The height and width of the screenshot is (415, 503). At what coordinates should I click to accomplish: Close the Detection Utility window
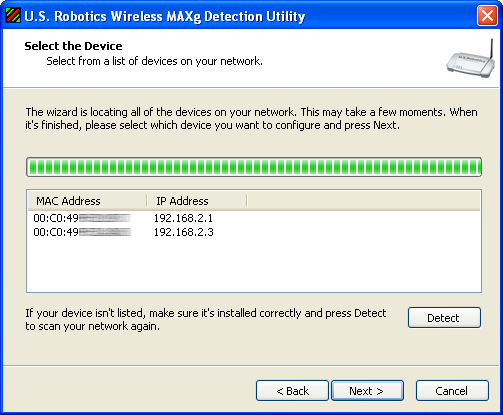[x=487, y=16]
